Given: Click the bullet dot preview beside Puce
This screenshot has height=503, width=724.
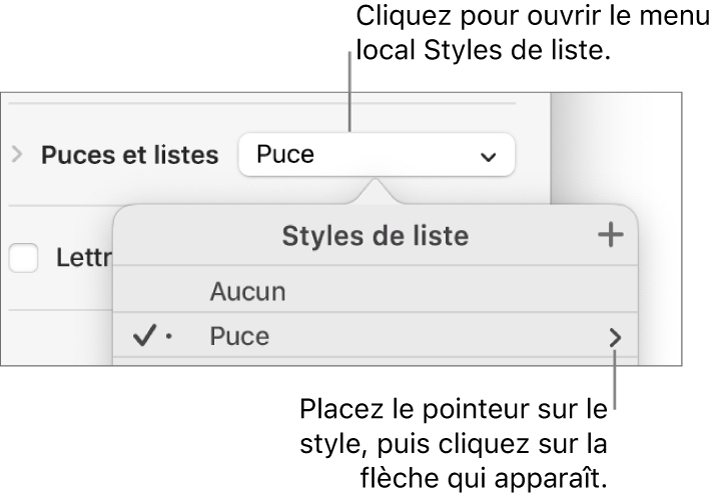Looking at the screenshot, I should coord(168,339).
